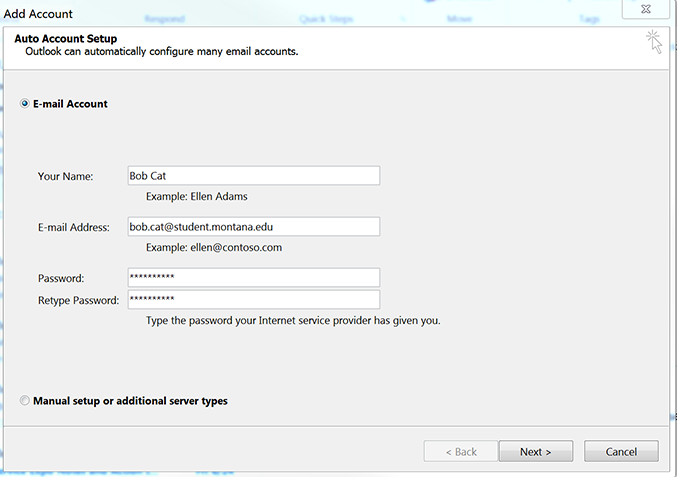Click the Your Name field with Bob Cat
The image size is (677, 477).
[254, 176]
